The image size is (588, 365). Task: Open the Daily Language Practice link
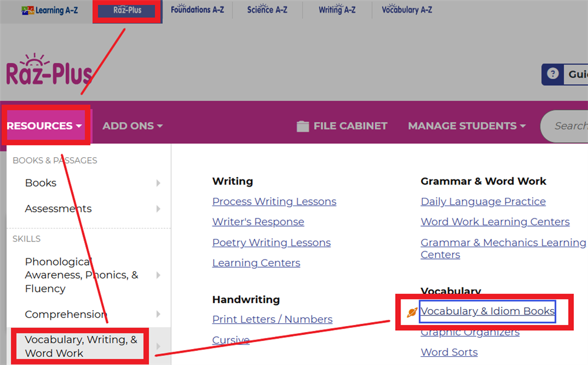coord(483,202)
